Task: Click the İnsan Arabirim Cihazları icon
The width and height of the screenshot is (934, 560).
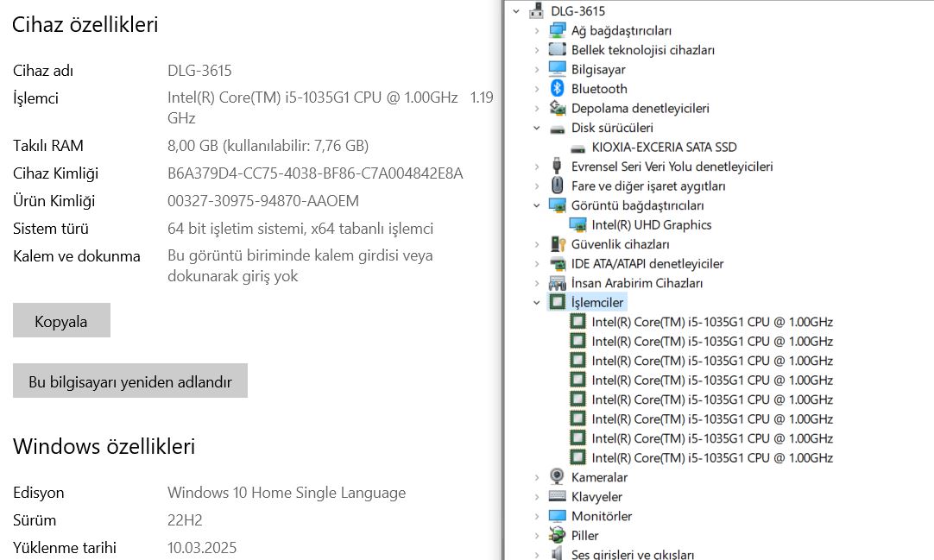Action: click(x=557, y=283)
